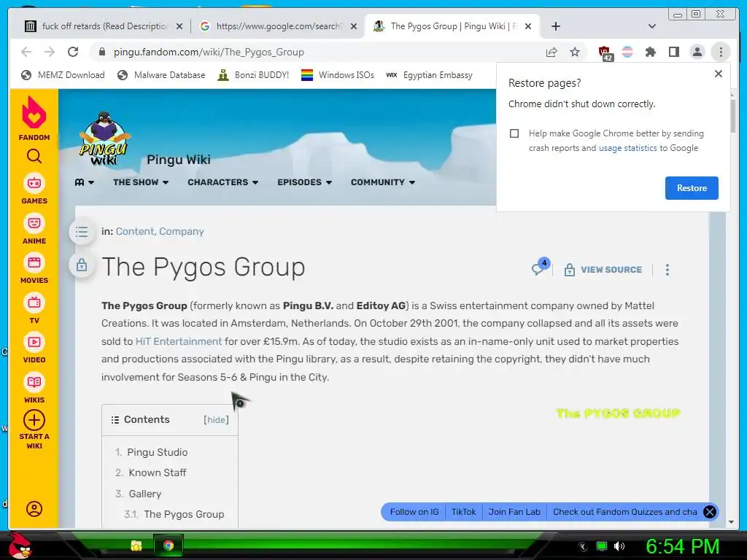Screen dimensions: 747x560
Task: Open the Video section in Fandom sidebar
Action: [34, 348]
